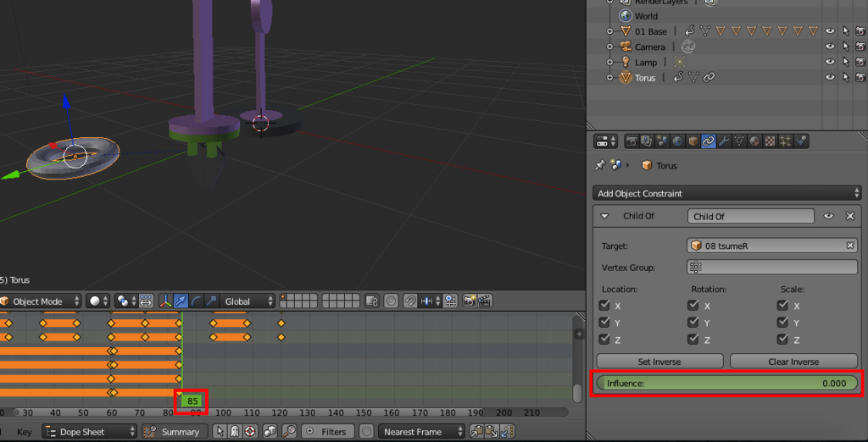Click the Lamp data icon in outliner
The image size is (868, 442).
(x=679, y=62)
